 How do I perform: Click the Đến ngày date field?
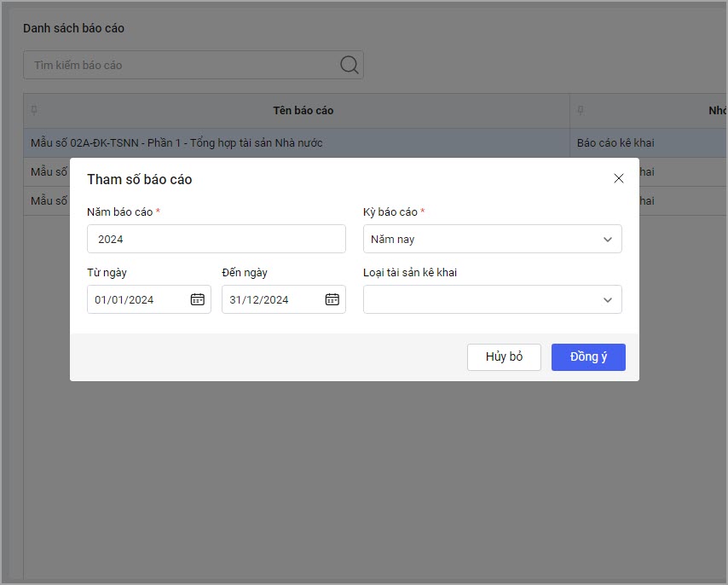click(273, 299)
